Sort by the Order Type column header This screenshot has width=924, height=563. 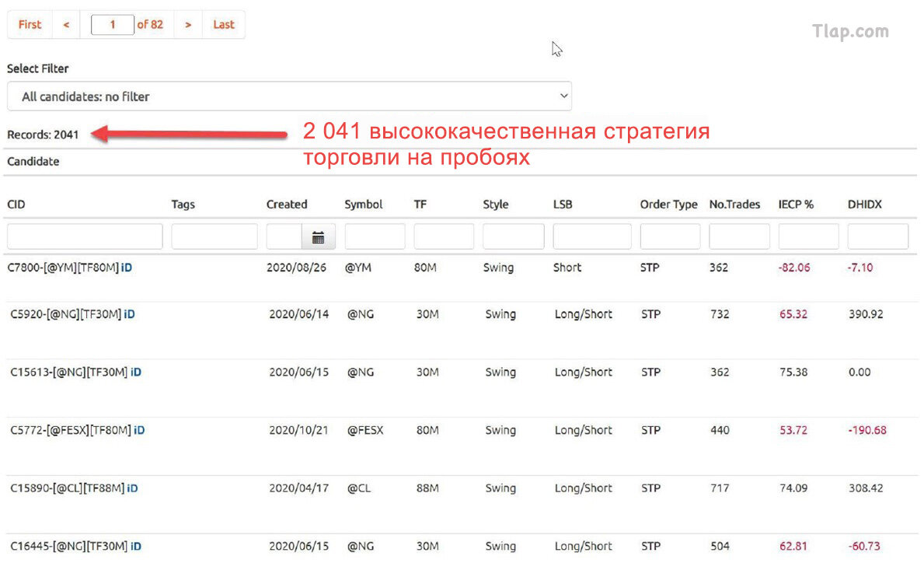pos(669,205)
